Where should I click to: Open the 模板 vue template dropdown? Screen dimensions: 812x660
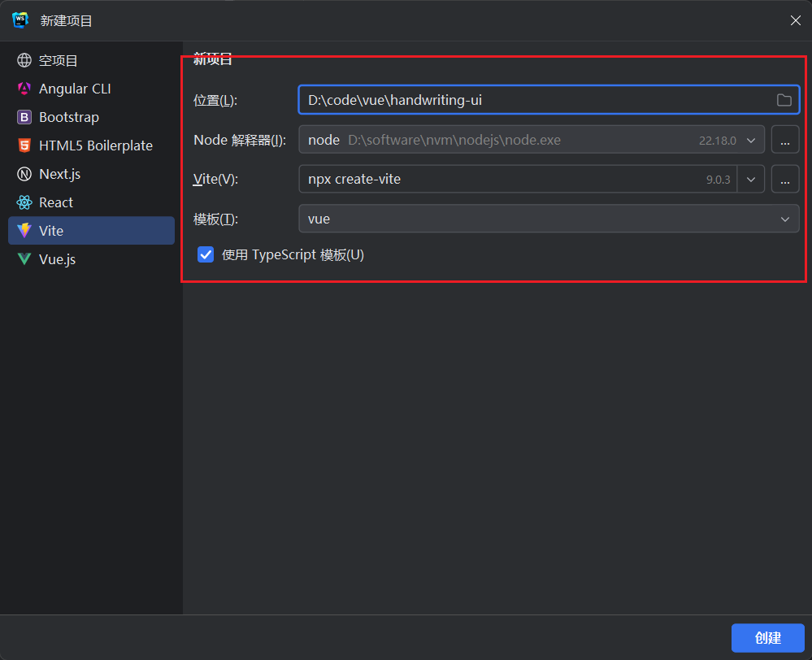[549, 219]
